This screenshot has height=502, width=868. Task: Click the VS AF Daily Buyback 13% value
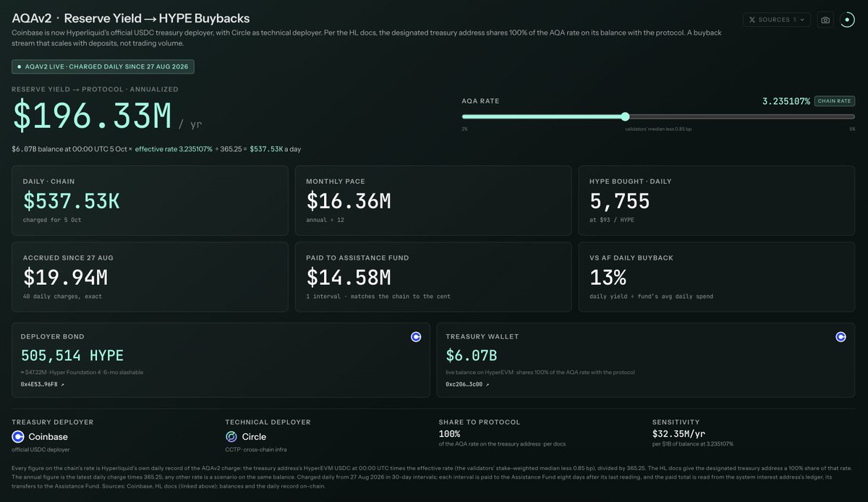[x=608, y=277]
